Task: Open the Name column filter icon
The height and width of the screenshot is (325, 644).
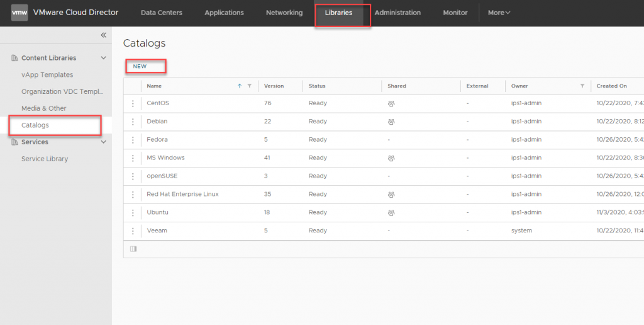Action: pos(249,86)
